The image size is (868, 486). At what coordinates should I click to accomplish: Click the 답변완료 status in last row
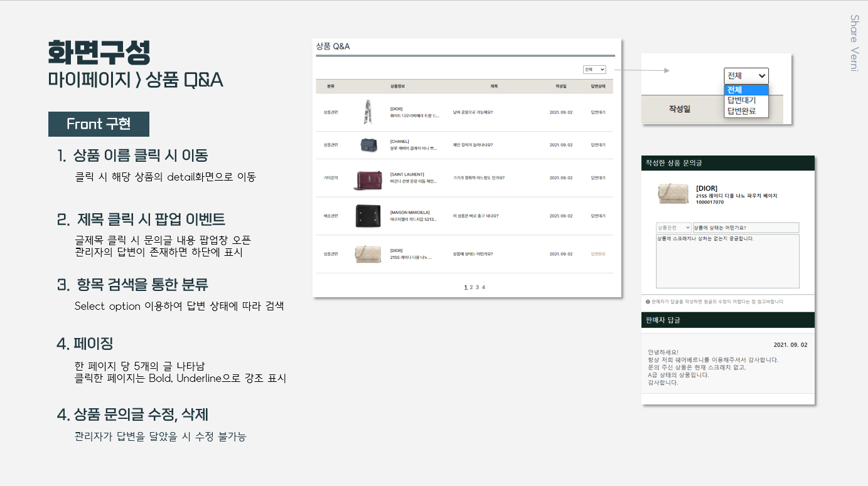[598, 254]
